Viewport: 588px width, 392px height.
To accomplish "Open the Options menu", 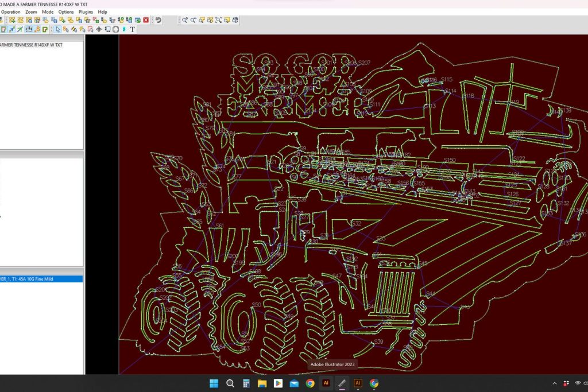I will point(66,11).
